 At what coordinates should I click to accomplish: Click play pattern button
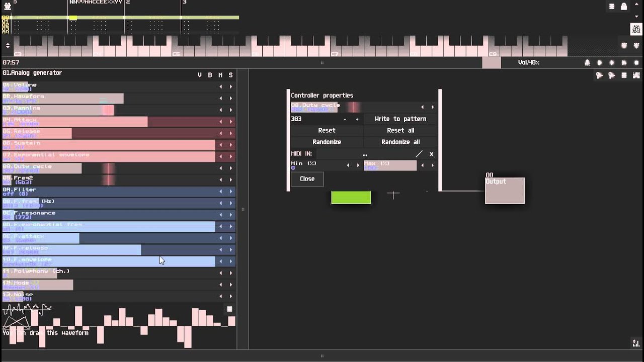tap(624, 63)
